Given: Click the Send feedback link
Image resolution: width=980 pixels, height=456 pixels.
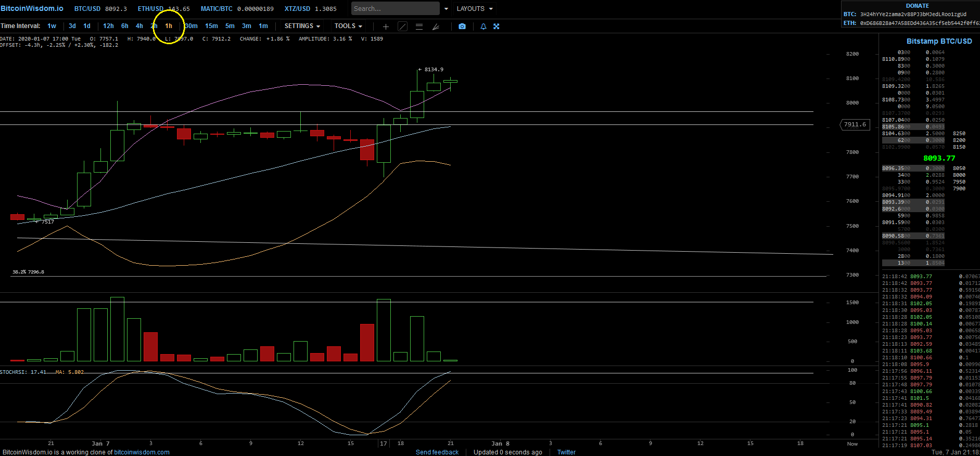Looking at the screenshot, I should (x=437, y=452).
